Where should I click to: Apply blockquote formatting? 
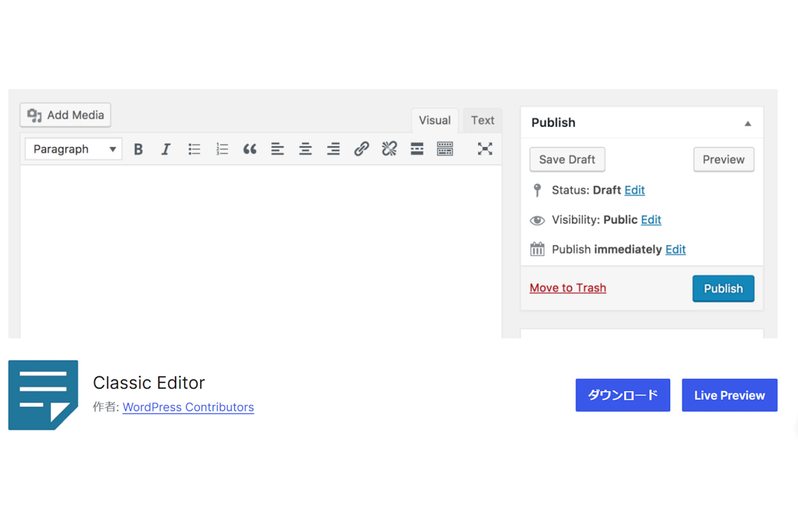250,149
